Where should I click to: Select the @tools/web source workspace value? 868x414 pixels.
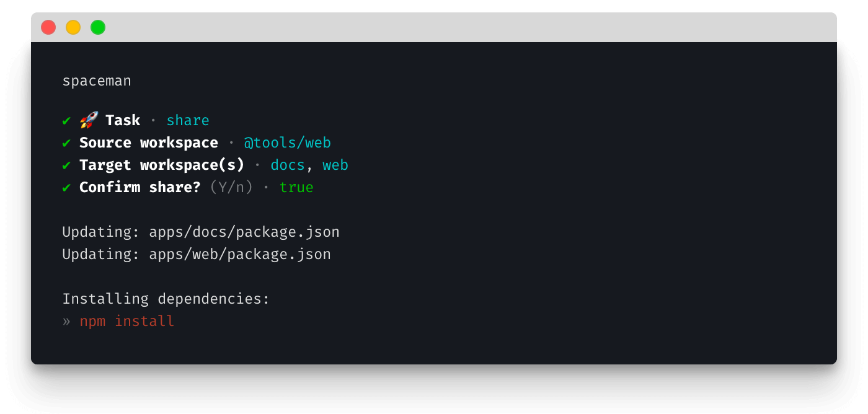point(288,143)
